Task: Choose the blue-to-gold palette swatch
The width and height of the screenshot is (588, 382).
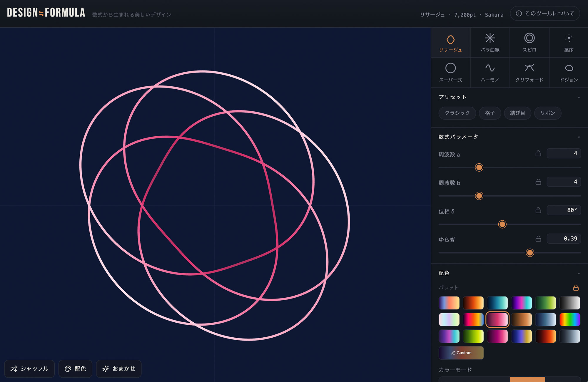Action: (521, 336)
